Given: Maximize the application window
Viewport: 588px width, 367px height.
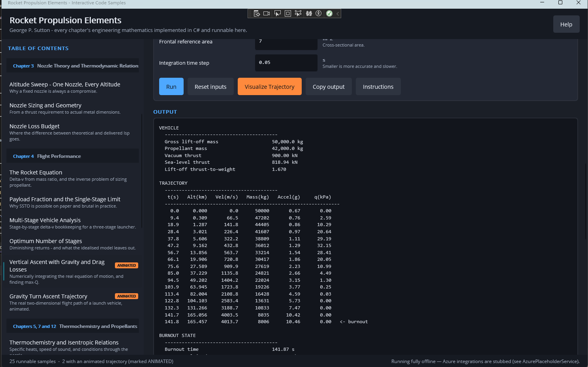Looking at the screenshot, I should tap(560, 3).
